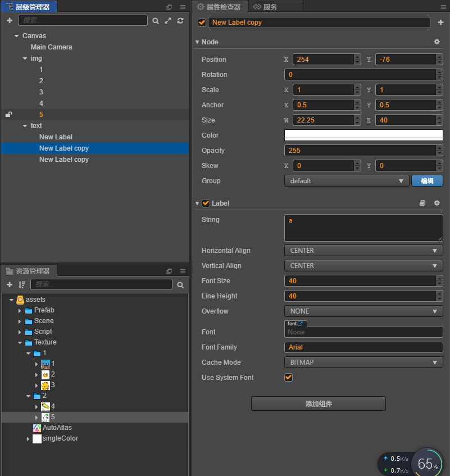Expand the Prefab folder
Image resolution: width=450 pixels, height=476 pixels.
pos(20,311)
